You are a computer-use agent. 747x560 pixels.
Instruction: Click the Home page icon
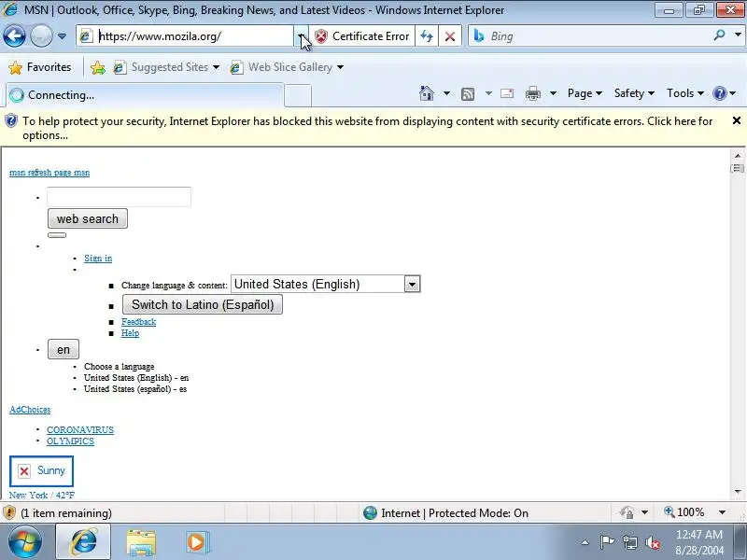427,93
